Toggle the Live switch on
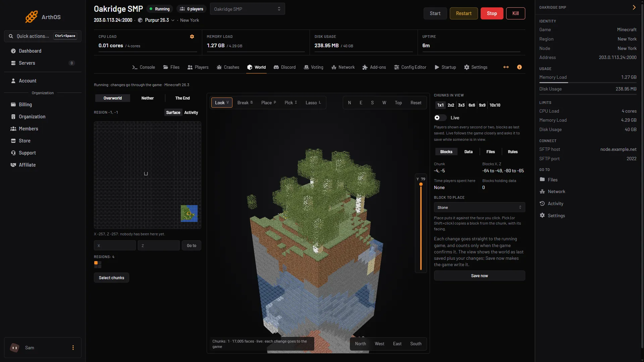 click(x=440, y=118)
